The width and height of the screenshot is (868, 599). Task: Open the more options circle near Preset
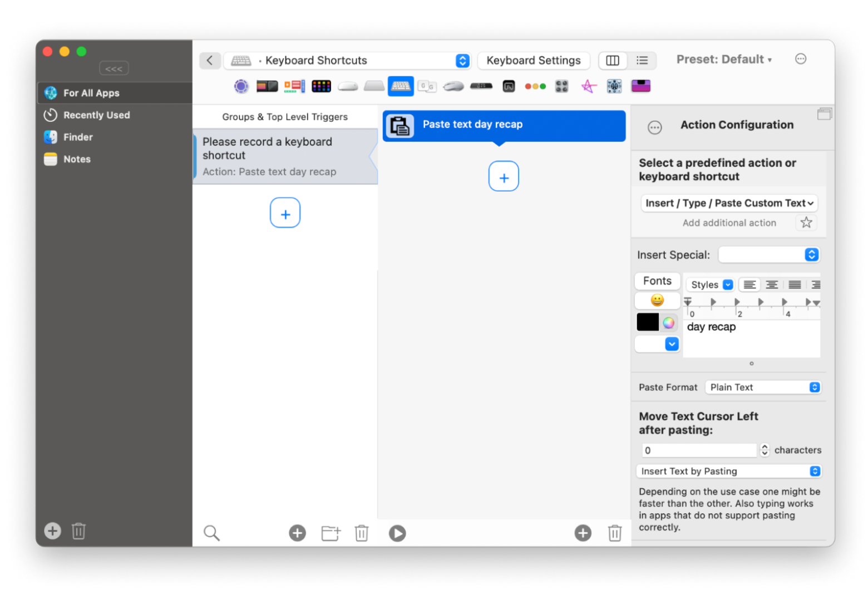801,59
